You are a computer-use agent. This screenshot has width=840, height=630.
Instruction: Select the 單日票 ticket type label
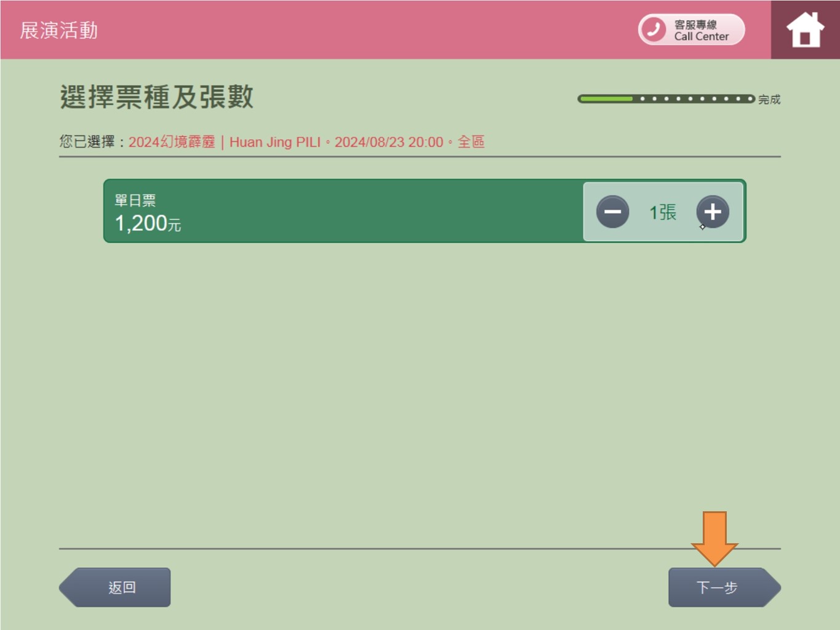click(135, 200)
